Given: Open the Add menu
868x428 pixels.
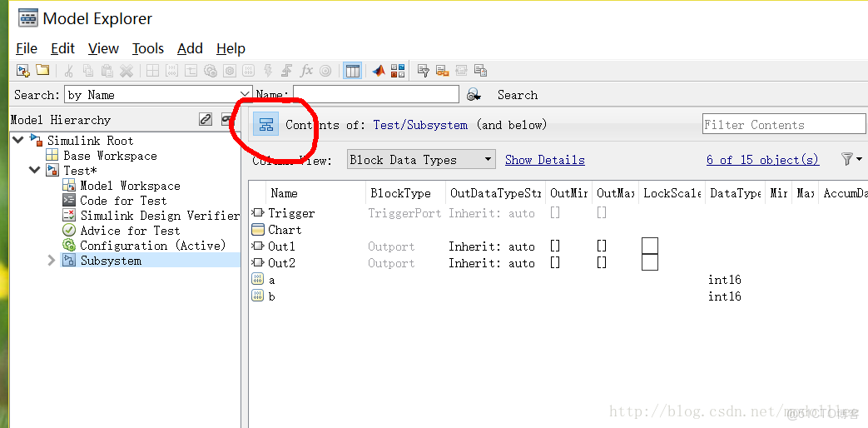Looking at the screenshot, I should (190, 49).
